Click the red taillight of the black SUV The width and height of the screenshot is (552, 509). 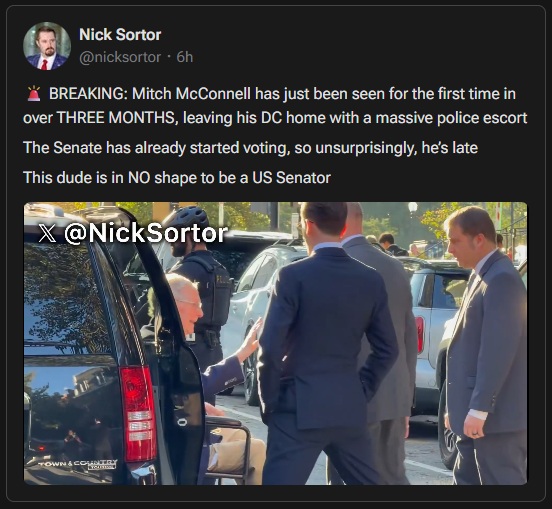click(138, 413)
